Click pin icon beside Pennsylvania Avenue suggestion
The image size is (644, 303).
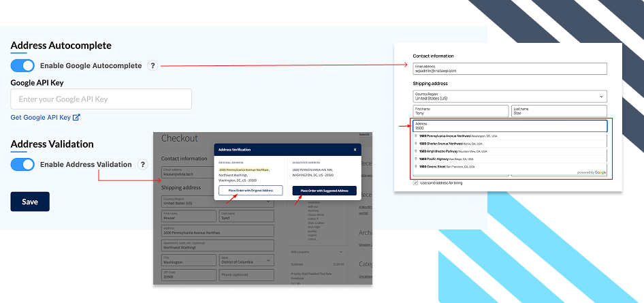pos(416,136)
